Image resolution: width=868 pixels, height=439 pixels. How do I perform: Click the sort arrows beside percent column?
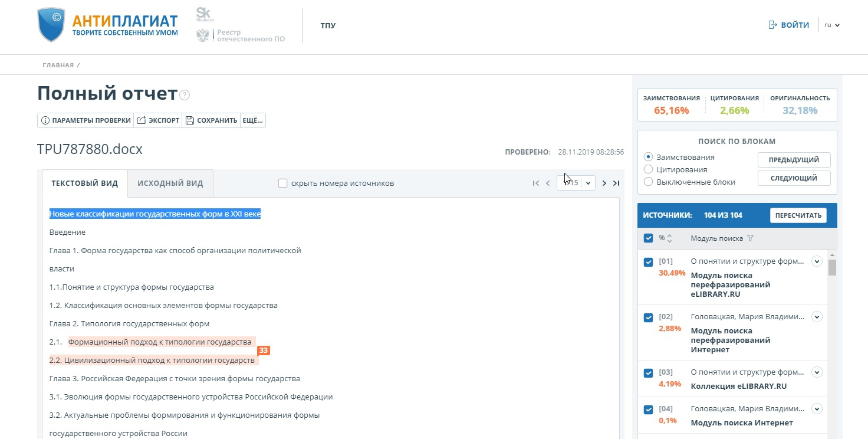[x=669, y=238]
